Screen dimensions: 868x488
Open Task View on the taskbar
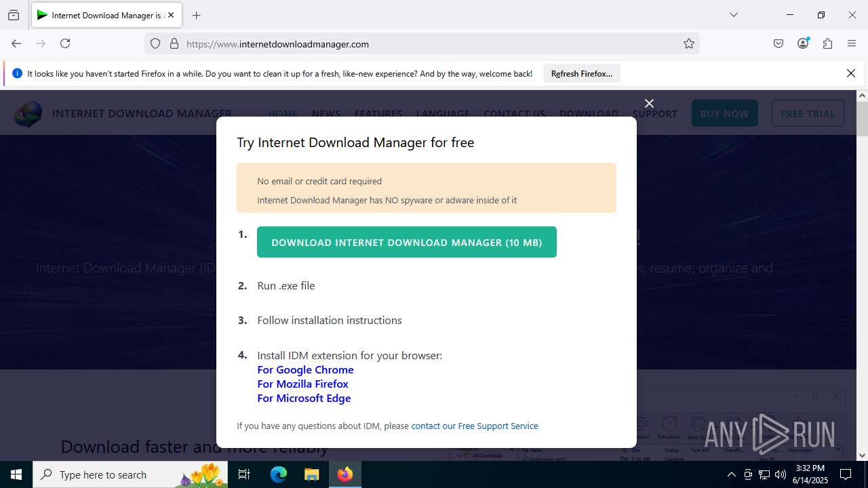244,474
